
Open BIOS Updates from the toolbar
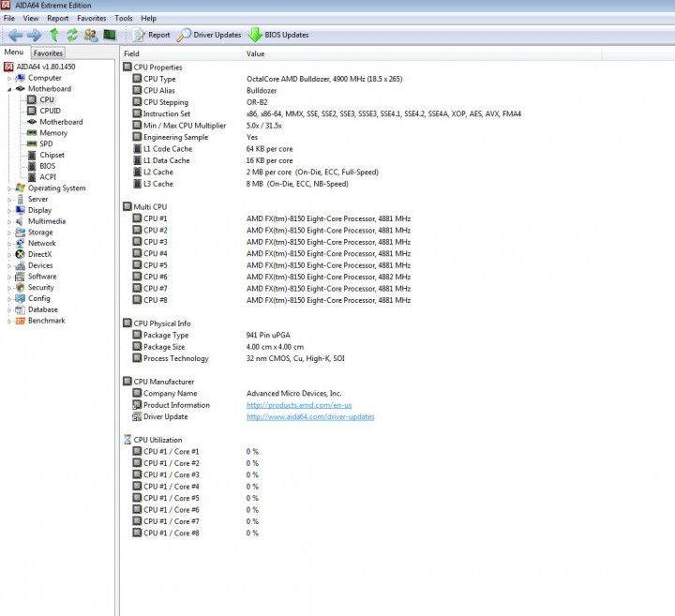278,35
